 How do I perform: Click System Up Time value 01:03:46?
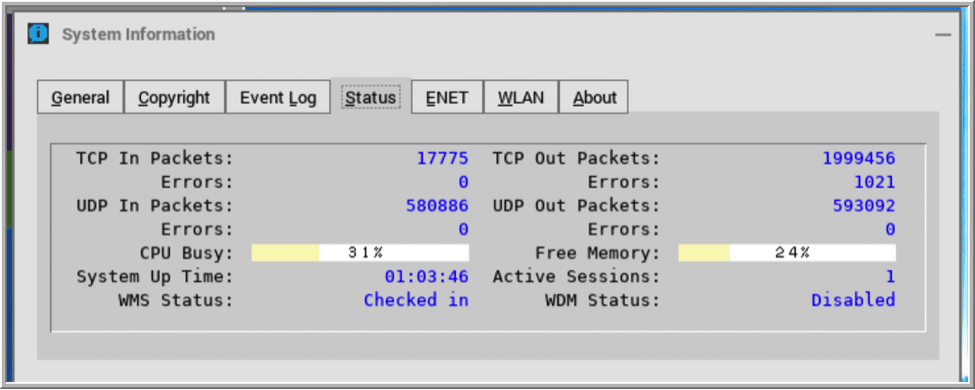click(427, 276)
